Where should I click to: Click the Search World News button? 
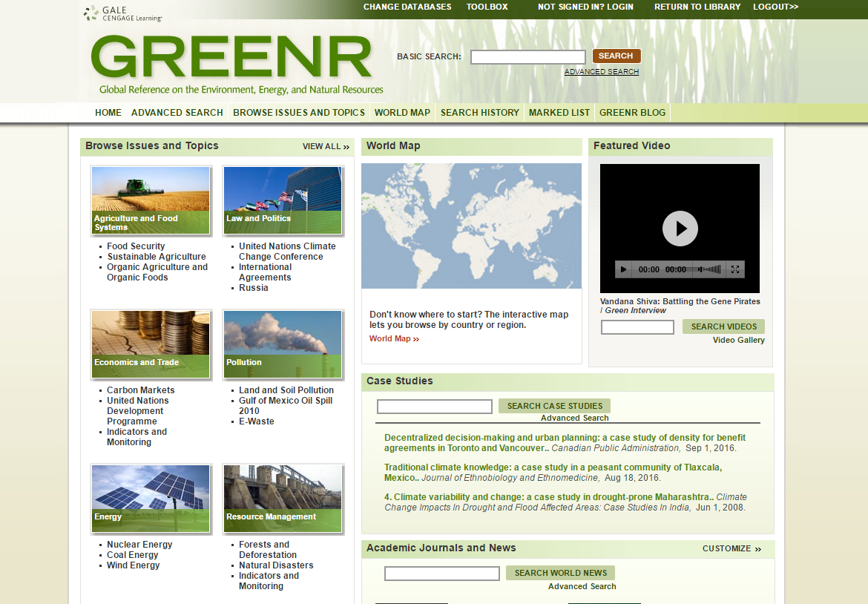click(561, 573)
